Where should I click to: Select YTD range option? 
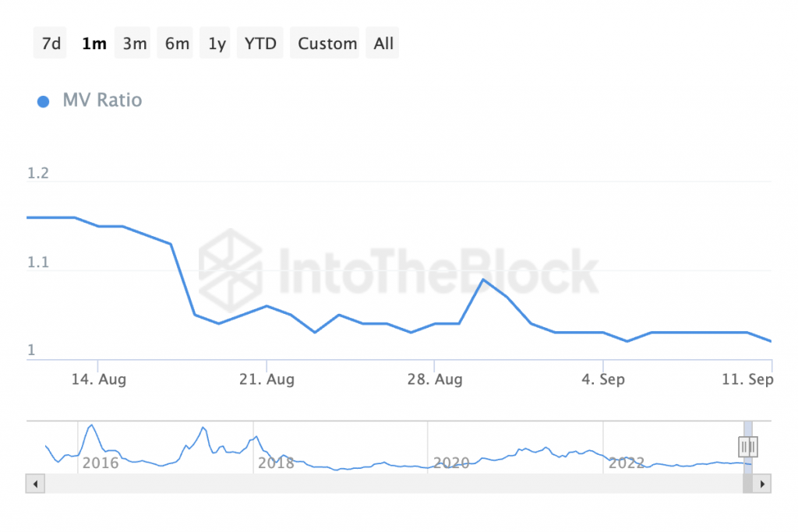pyautogui.click(x=260, y=44)
